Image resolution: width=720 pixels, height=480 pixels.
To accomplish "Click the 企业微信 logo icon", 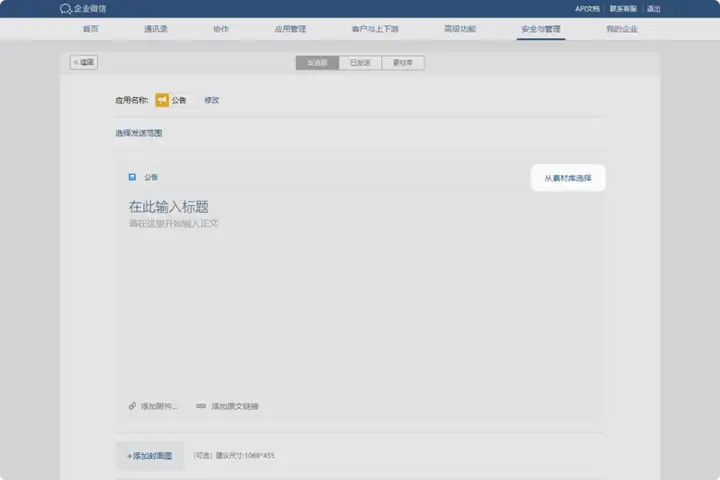I will coord(66,8).
